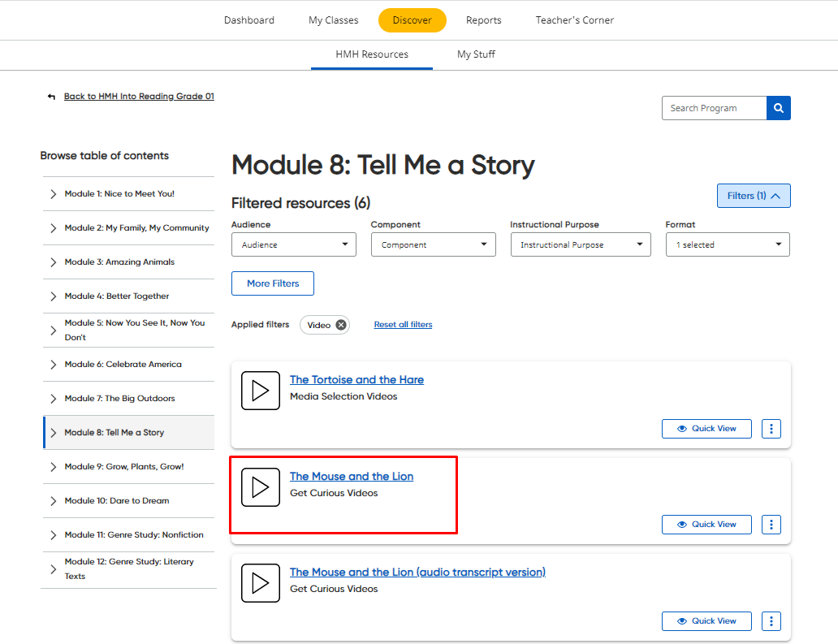838x644 pixels.
Task: Play icon for The Tortoise and the Hare
Action: point(260,391)
